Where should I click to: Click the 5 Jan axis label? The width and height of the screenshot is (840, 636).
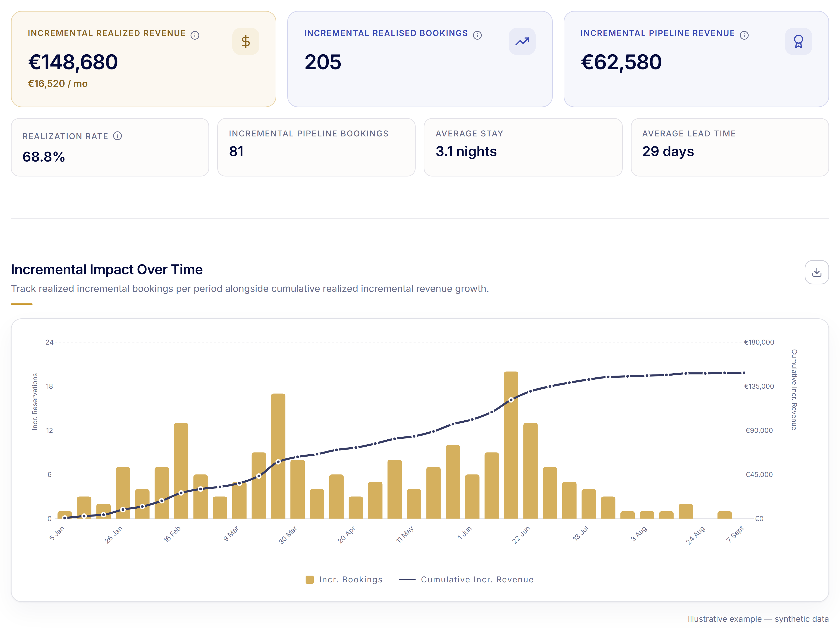point(57,533)
